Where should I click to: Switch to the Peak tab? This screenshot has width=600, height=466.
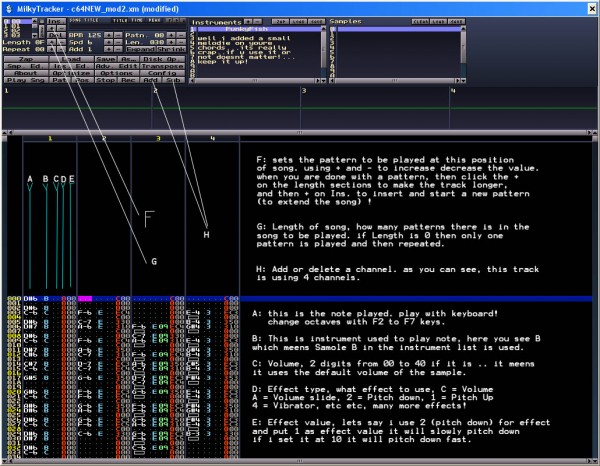click(x=154, y=20)
